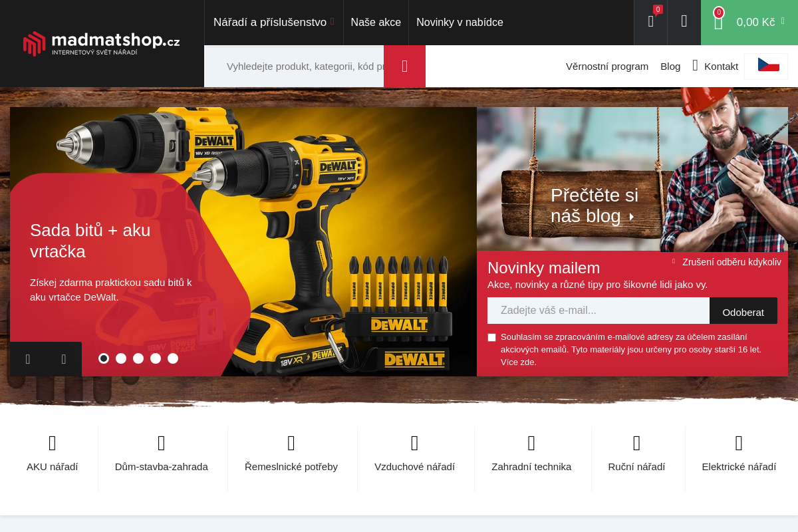Open the Blog link in header
Image resolution: width=798 pixels, height=532 pixels.
tap(670, 66)
